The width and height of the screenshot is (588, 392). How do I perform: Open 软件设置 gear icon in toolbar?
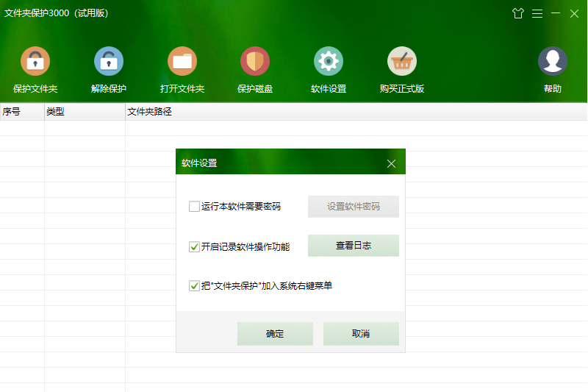point(329,62)
